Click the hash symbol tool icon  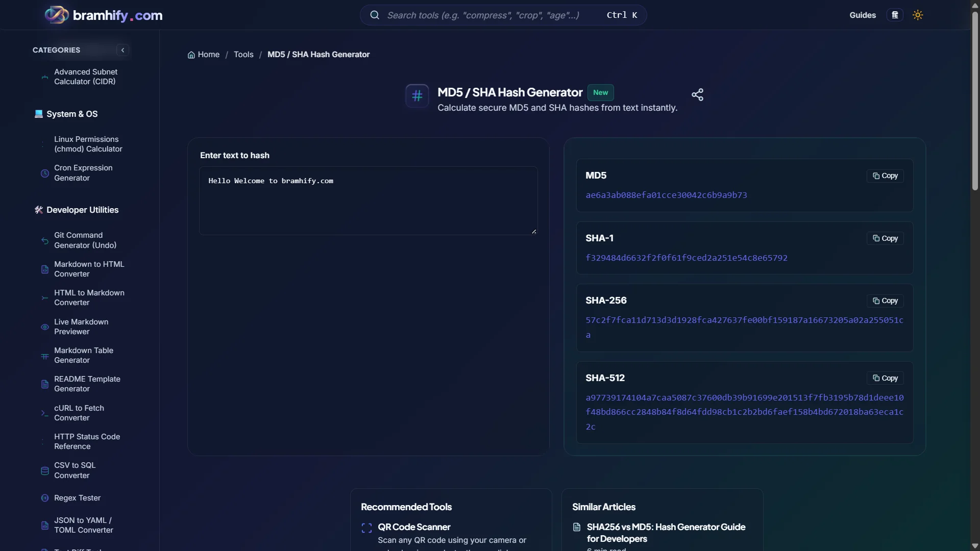pyautogui.click(x=417, y=95)
